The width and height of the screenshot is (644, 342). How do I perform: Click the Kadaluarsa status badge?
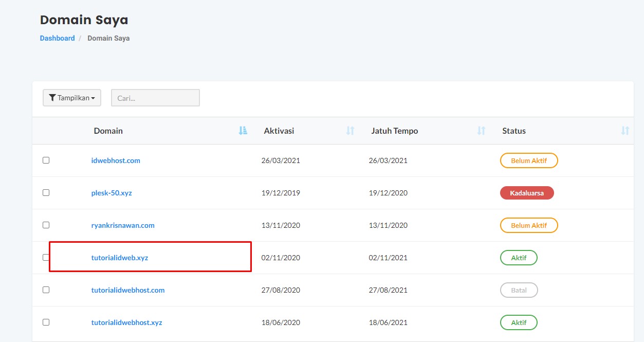pyautogui.click(x=527, y=193)
